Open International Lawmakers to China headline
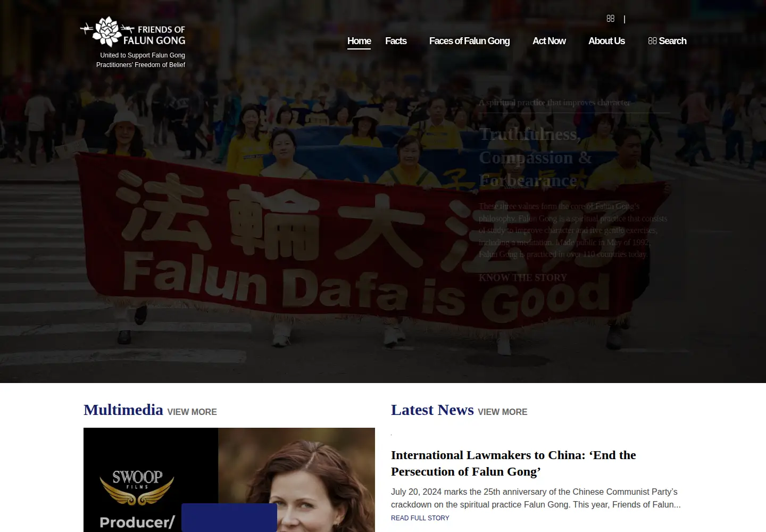 [x=513, y=463]
